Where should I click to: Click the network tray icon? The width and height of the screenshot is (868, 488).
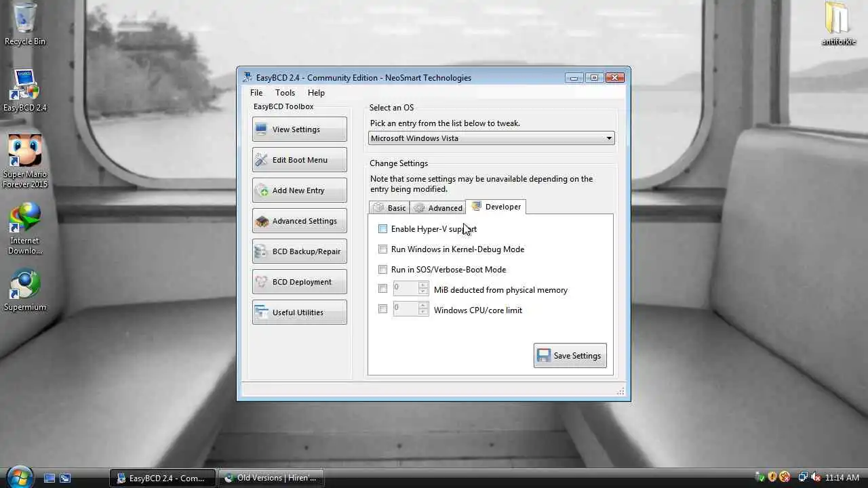[x=803, y=477]
